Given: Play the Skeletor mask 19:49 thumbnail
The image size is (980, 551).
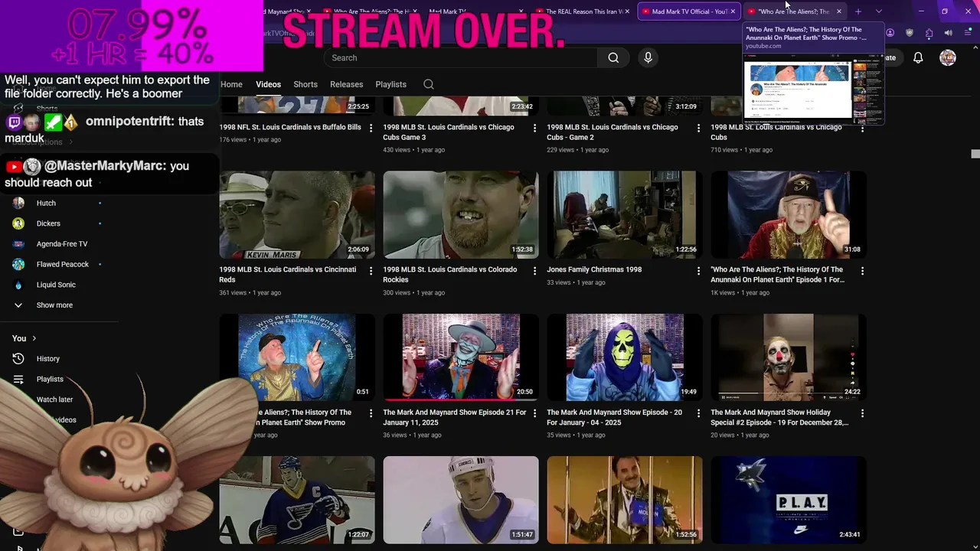Looking at the screenshot, I should [x=624, y=357].
